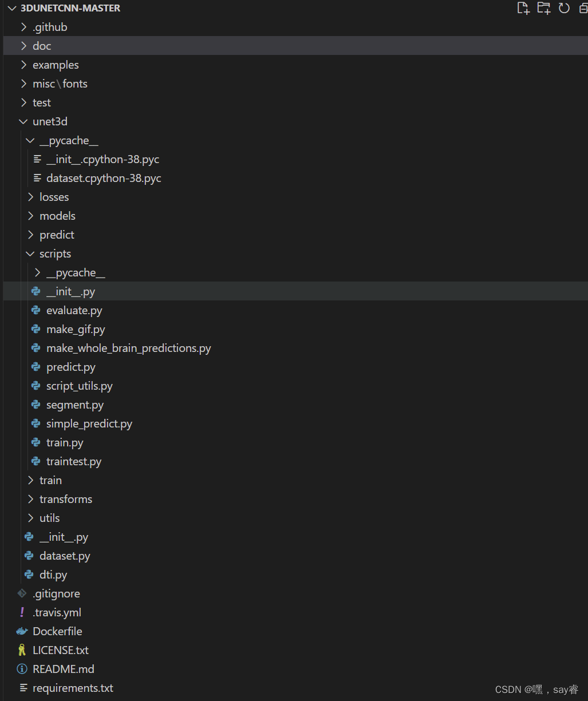Open dti.py file
Screen dimensions: 588x701
(53, 575)
